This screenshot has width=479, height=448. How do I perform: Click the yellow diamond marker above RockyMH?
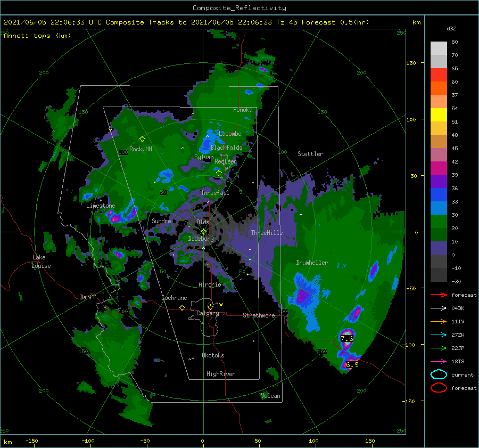(x=142, y=139)
